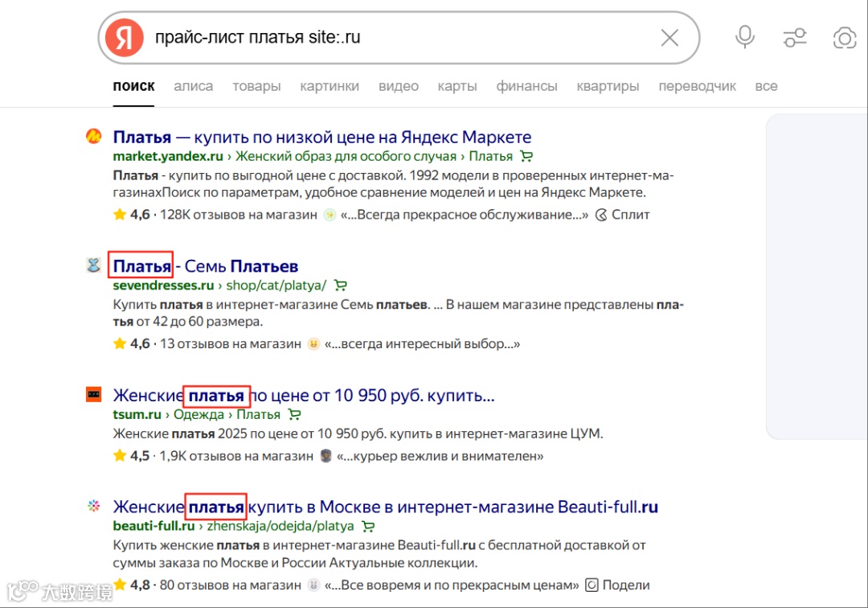Click star rating 4,8 of Beauti-full
868x608 pixels.
point(131,585)
